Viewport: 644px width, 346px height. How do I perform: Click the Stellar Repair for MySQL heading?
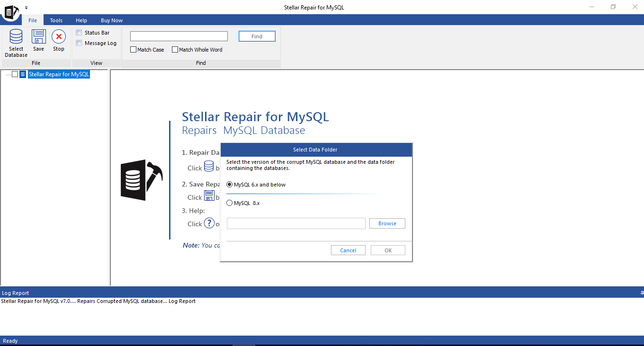(255, 117)
